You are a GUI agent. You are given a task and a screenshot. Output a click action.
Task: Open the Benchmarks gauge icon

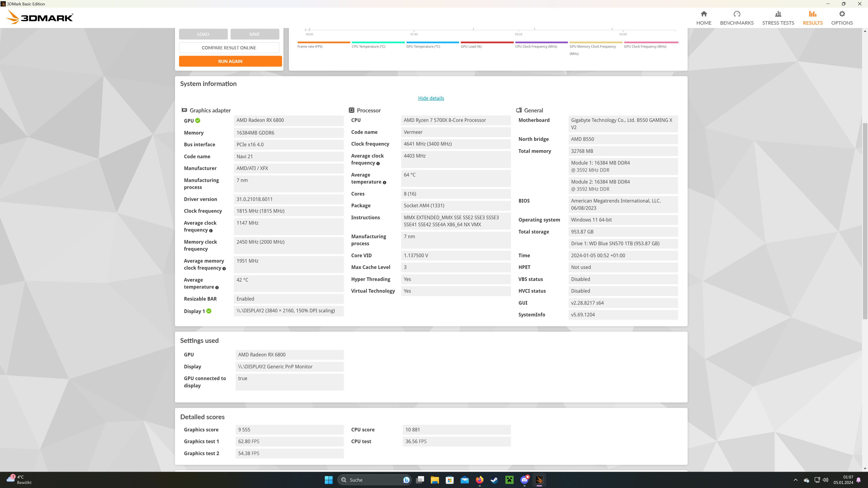tap(737, 14)
